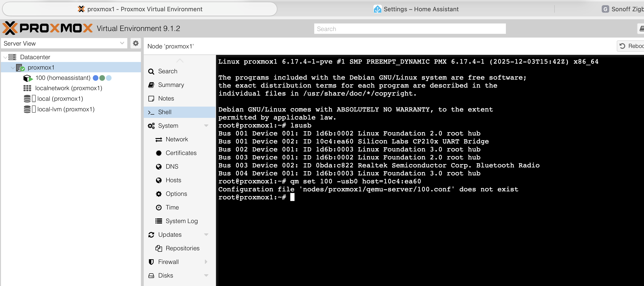Click the top Search input field

(x=410, y=29)
